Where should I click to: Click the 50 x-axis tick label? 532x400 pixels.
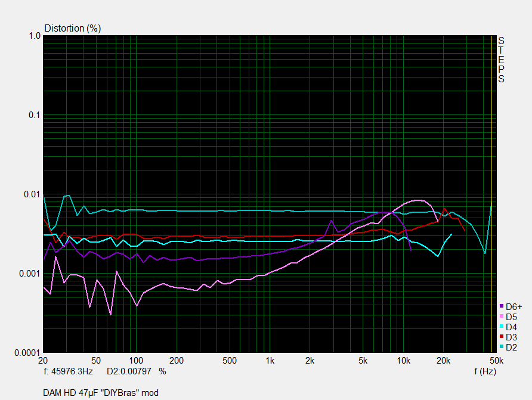(x=96, y=361)
